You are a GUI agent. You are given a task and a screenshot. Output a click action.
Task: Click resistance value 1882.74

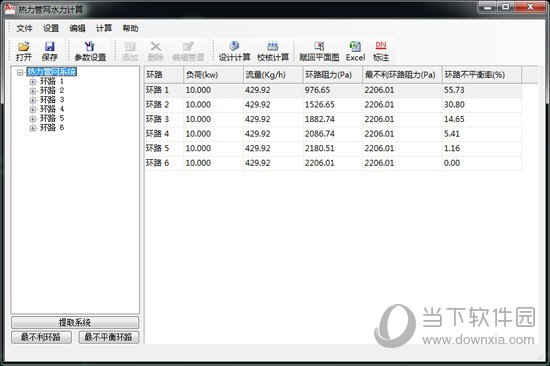tap(320, 119)
